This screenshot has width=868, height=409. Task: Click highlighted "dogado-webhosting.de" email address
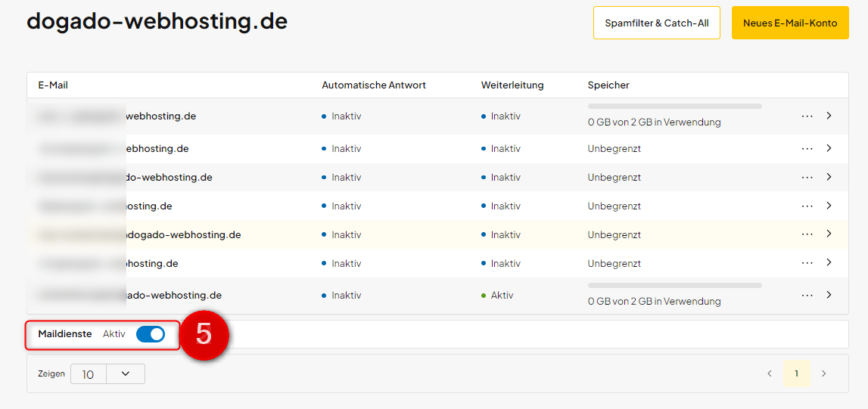[183, 234]
